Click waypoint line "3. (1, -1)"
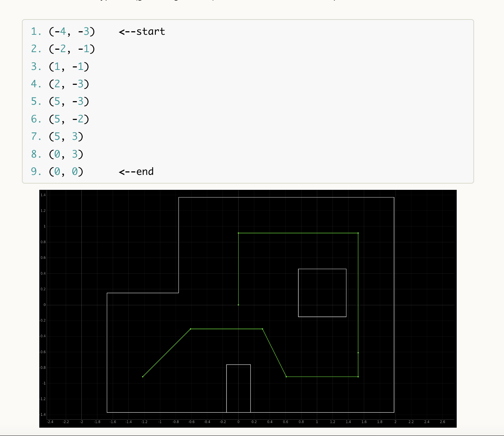This screenshot has width=504, height=436. tap(60, 66)
